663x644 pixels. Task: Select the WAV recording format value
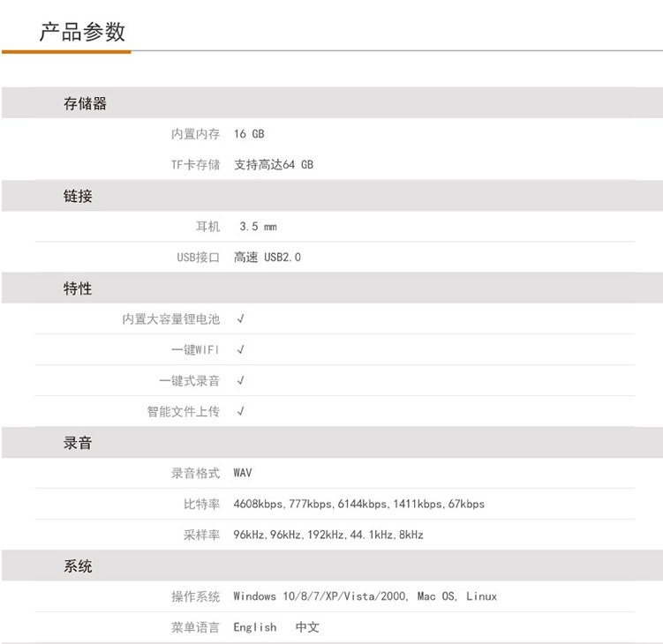tap(243, 474)
